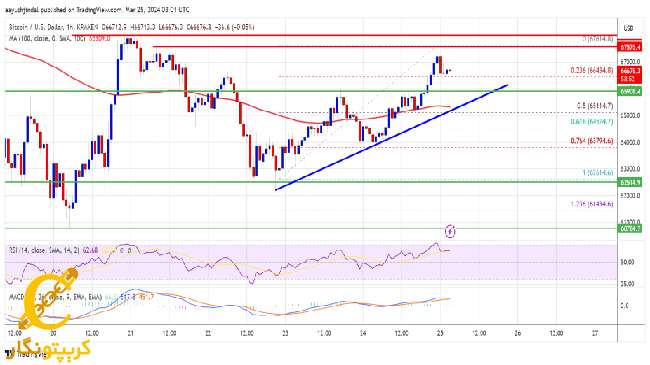Select the USD currency label on price axis
Viewport: 650px width, 365px height.
[x=628, y=28]
